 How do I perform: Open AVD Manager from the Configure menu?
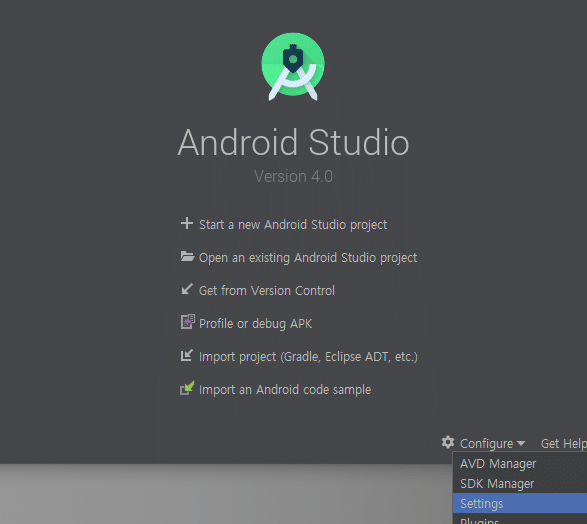(520, 464)
